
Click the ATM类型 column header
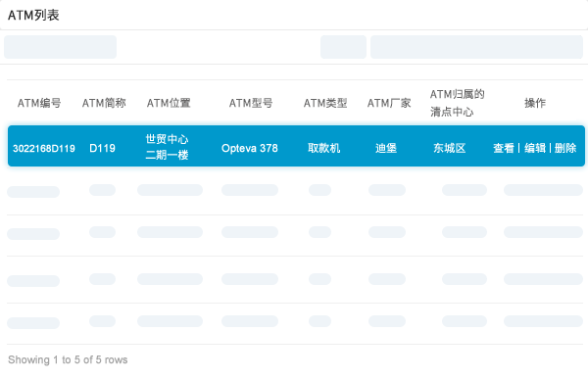pyautogui.click(x=325, y=103)
